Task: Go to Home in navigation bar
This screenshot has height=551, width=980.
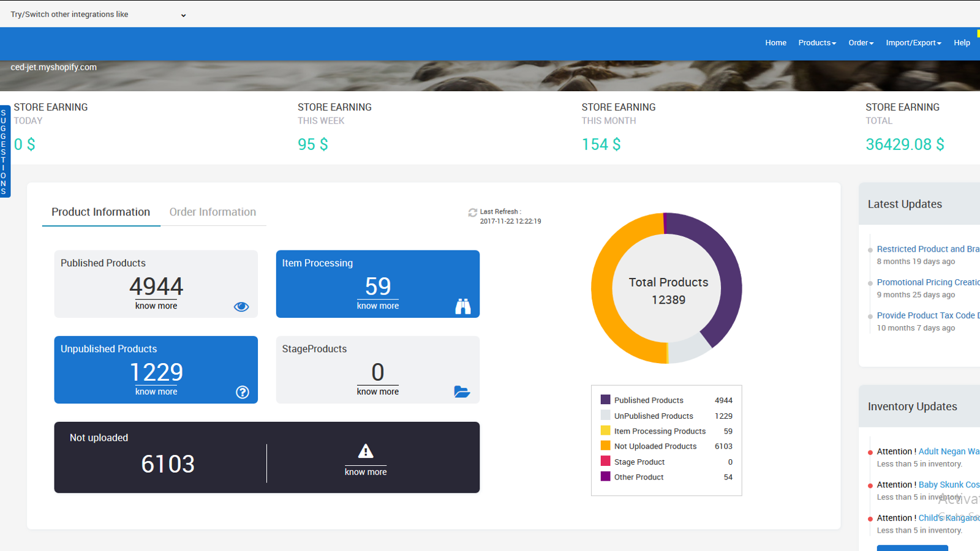Action: pyautogui.click(x=775, y=43)
